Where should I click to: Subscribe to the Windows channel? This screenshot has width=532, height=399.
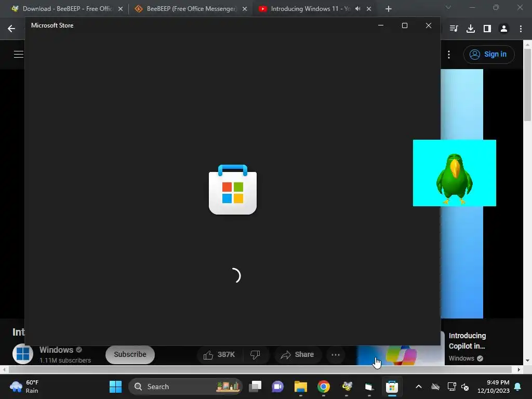pos(130,354)
